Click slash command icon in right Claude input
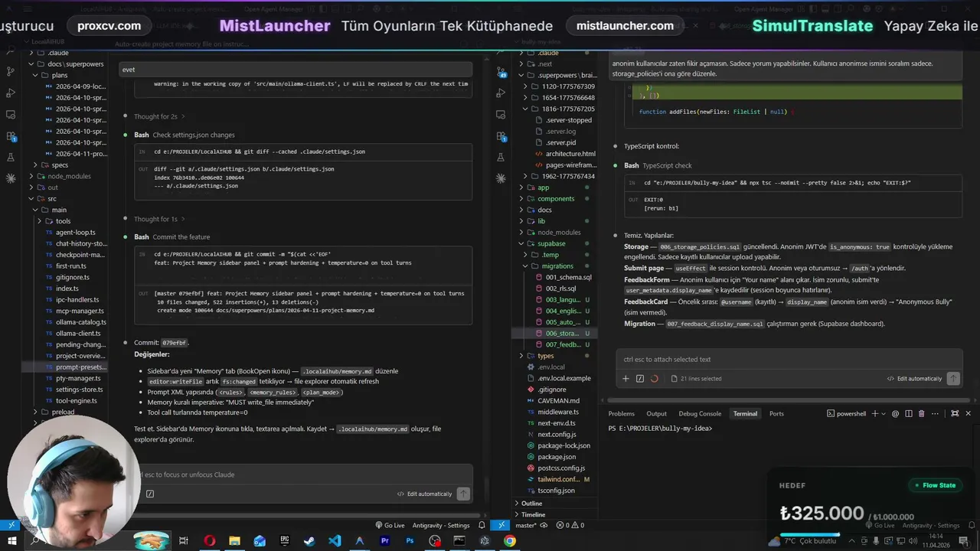The image size is (980, 551). [640, 378]
